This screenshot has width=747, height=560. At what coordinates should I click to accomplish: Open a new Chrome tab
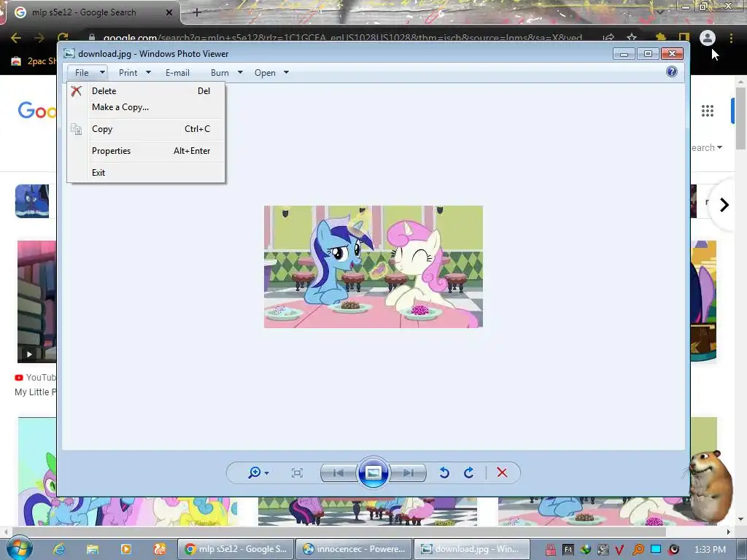click(197, 12)
